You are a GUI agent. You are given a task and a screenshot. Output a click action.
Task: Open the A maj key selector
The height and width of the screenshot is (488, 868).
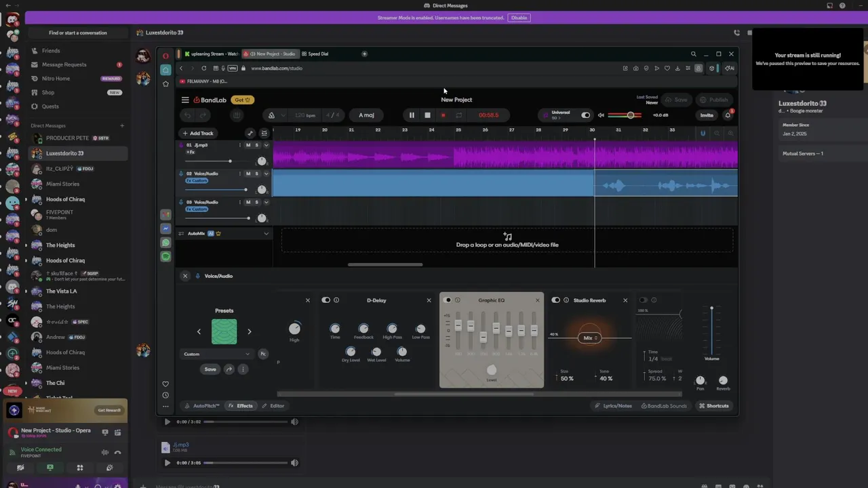pos(366,115)
